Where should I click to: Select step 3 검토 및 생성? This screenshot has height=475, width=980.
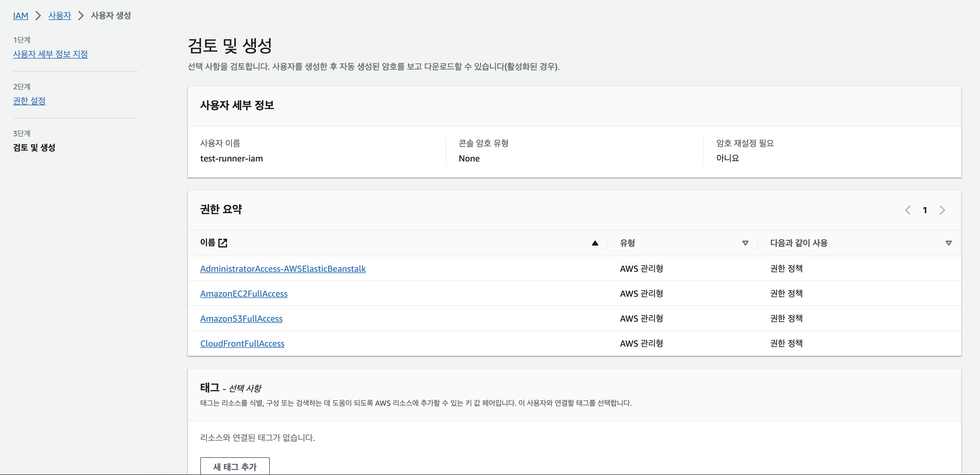[x=34, y=147]
